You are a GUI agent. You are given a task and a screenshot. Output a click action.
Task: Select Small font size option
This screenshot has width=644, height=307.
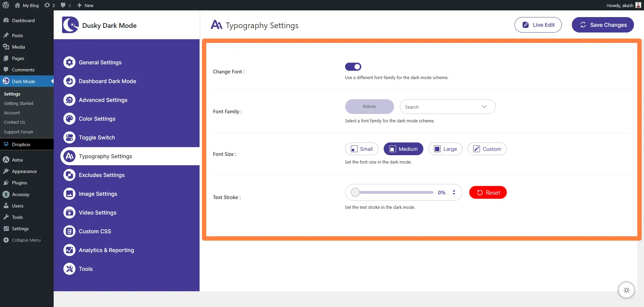(x=362, y=149)
